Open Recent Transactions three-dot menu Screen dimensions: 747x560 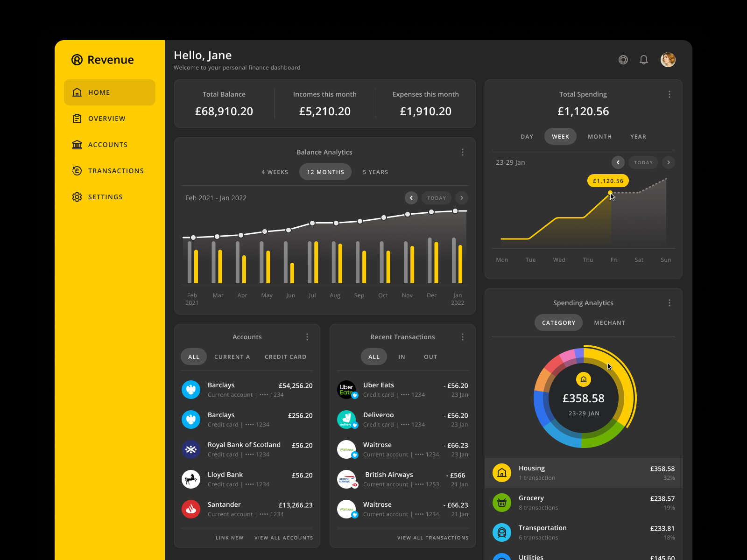(463, 337)
